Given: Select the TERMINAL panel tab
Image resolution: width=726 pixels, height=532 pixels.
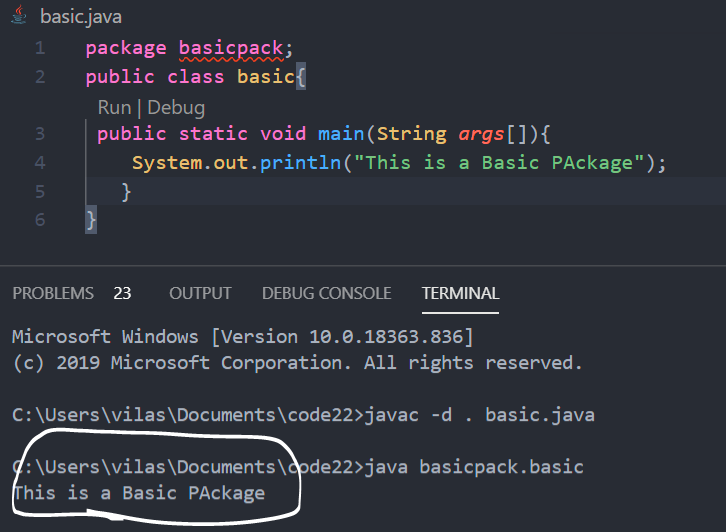Looking at the screenshot, I should [460, 293].
